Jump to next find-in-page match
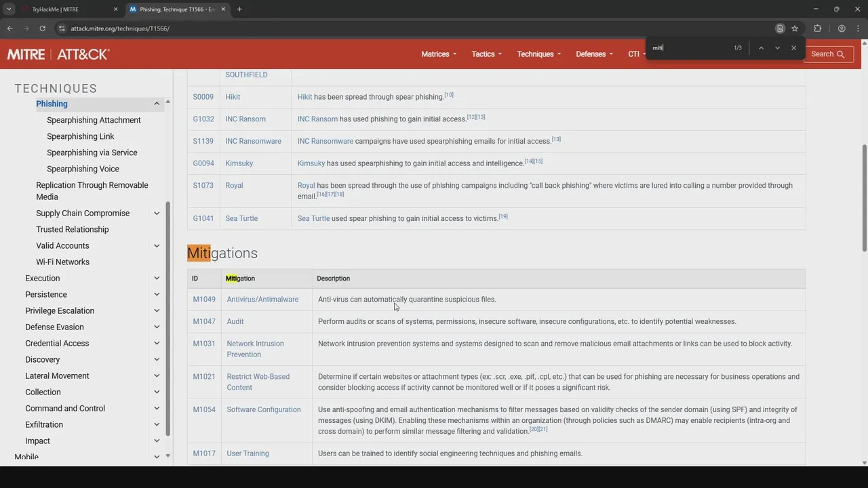 coord(777,48)
